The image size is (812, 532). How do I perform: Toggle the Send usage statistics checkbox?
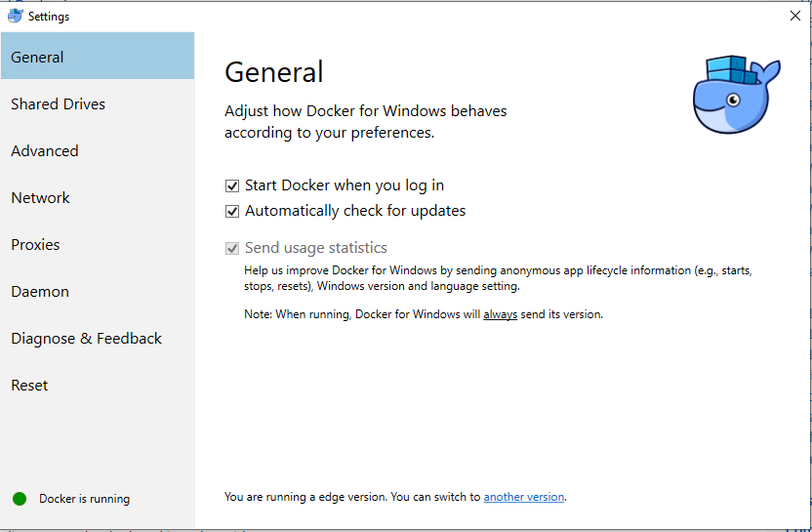point(232,248)
